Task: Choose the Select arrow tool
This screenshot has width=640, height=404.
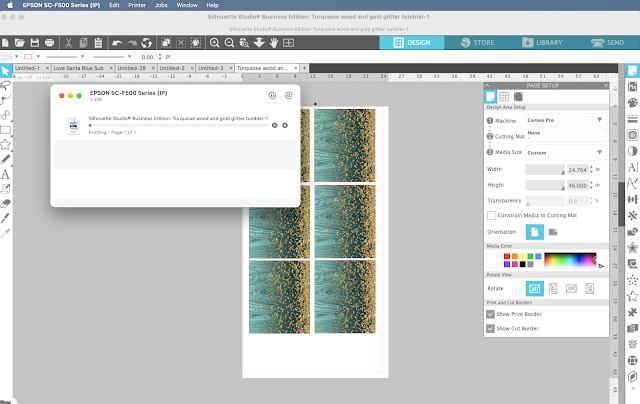Action: point(5,71)
